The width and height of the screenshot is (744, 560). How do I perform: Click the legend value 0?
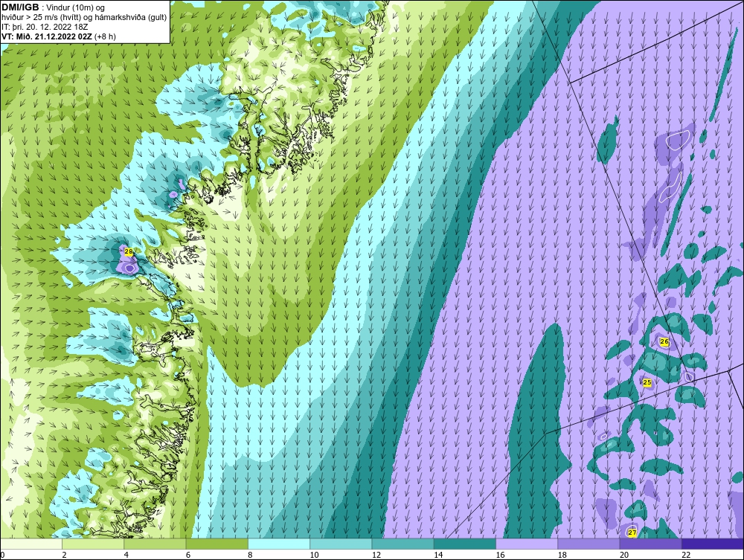tap(2, 555)
